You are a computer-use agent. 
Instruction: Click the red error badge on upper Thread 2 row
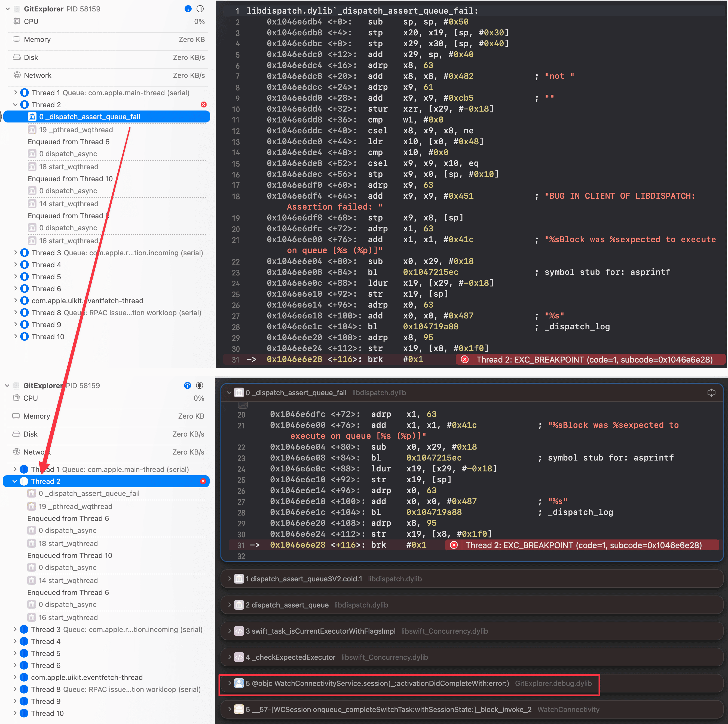pyautogui.click(x=203, y=105)
